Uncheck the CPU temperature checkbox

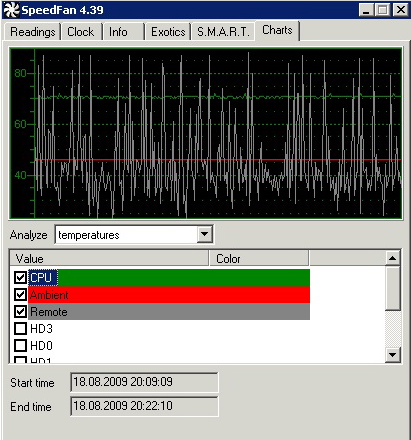20,277
